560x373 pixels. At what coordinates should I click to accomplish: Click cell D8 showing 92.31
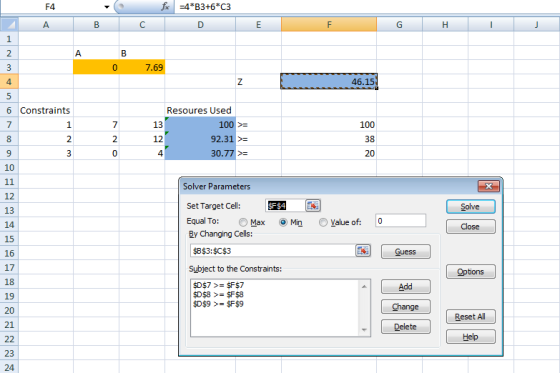[200, 139]
